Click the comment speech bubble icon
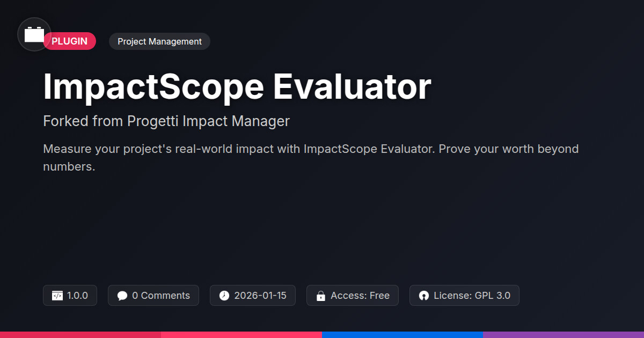This screenshot has height=338, width=644. click(x=122, y=296)
